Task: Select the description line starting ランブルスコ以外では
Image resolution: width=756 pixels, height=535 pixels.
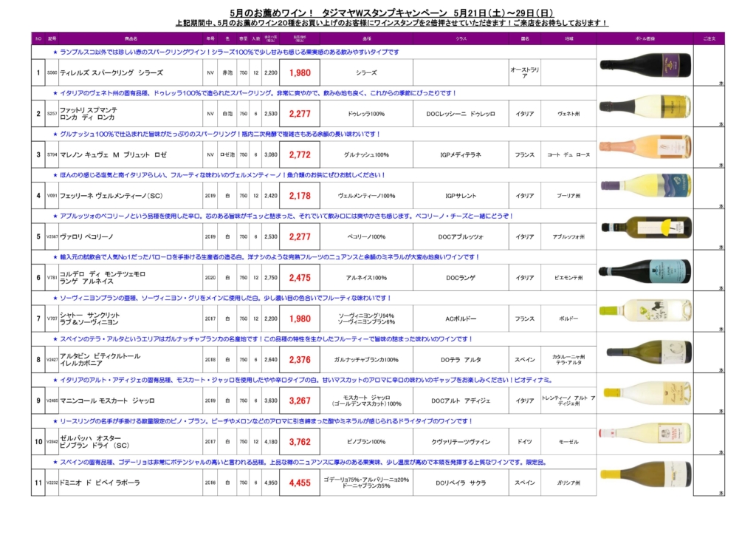Action: click(226, 52)
